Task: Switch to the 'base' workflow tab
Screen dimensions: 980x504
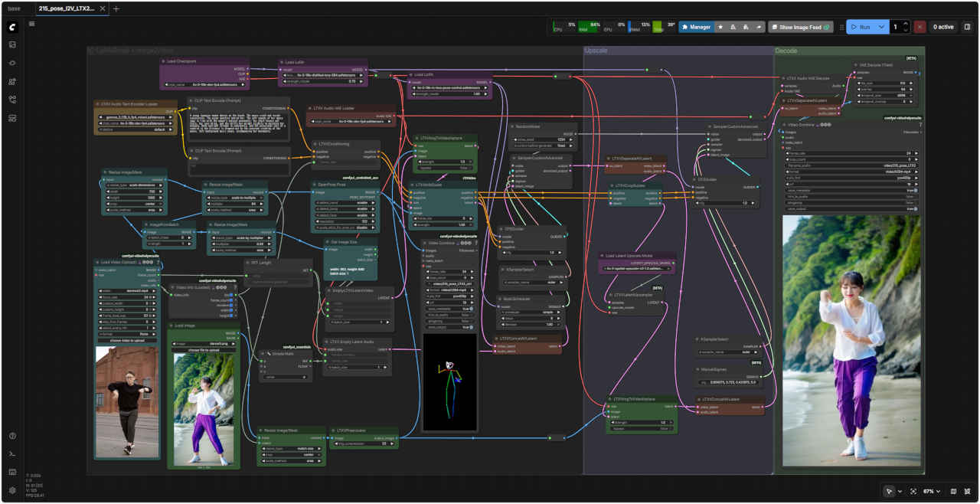Action: click(15, 8)
